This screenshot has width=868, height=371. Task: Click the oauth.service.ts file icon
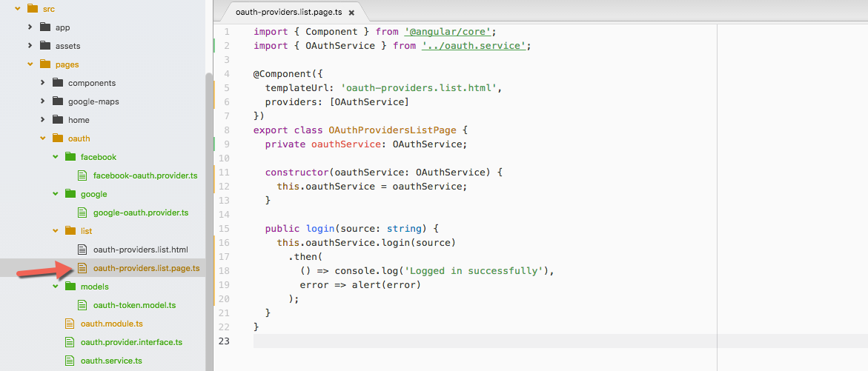click(x=70, y=361)
